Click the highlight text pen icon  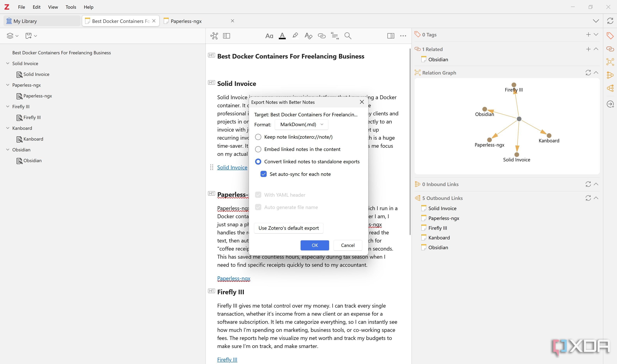click(x=295, y=36)
